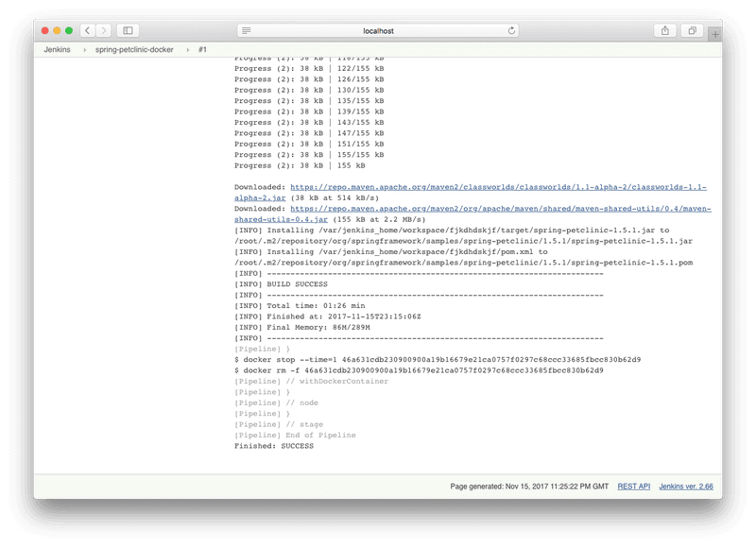The height and width of the screenshot is (547, 756).
Task: Click the Safari back arrow button
Action: 88,30
